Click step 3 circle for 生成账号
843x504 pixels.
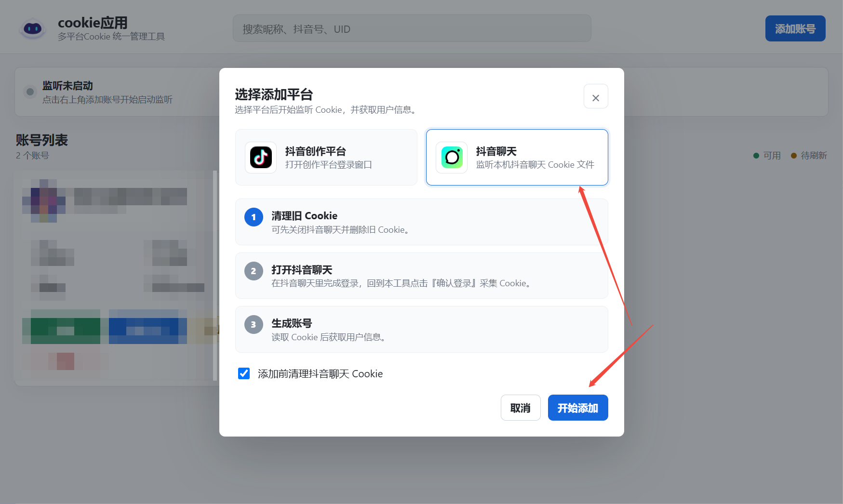[x=254, y=324]
